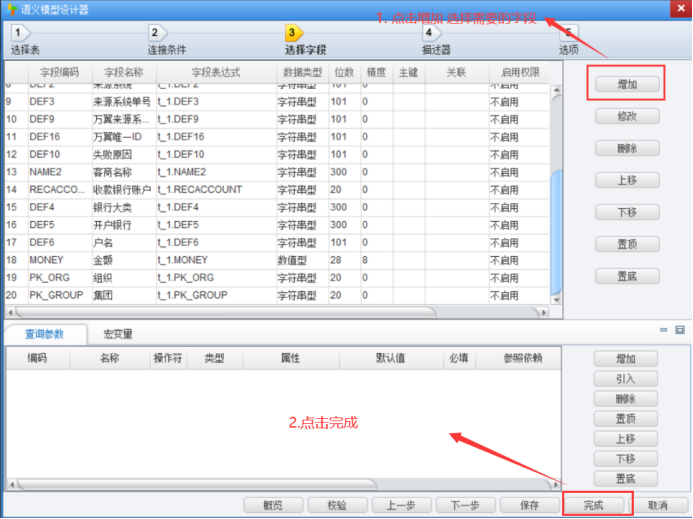Screen dimensions: 693x519
Task: Click the 完成 button
Action: (594, 505)
